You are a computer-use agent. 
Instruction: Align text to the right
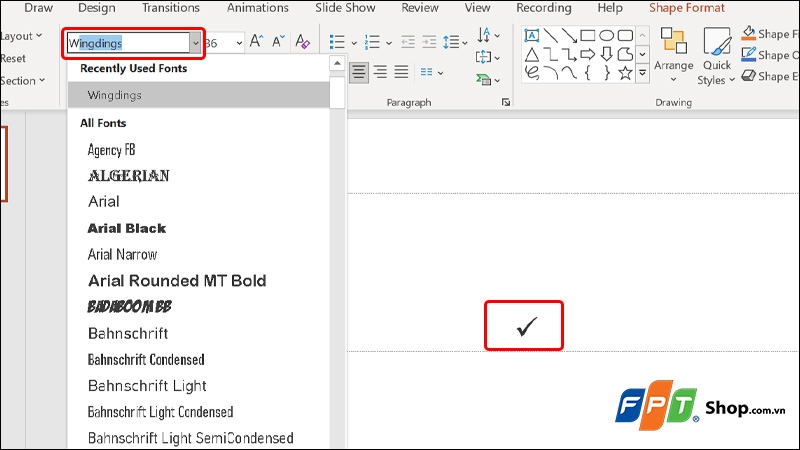pyautogui.click(x=380, y=72)
